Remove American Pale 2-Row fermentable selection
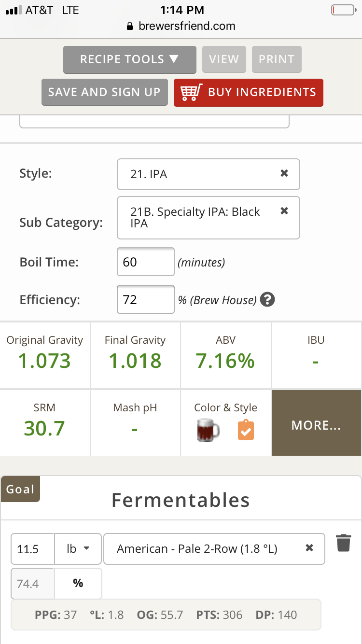This screenshot has height=644, width=362. (310, 548)
